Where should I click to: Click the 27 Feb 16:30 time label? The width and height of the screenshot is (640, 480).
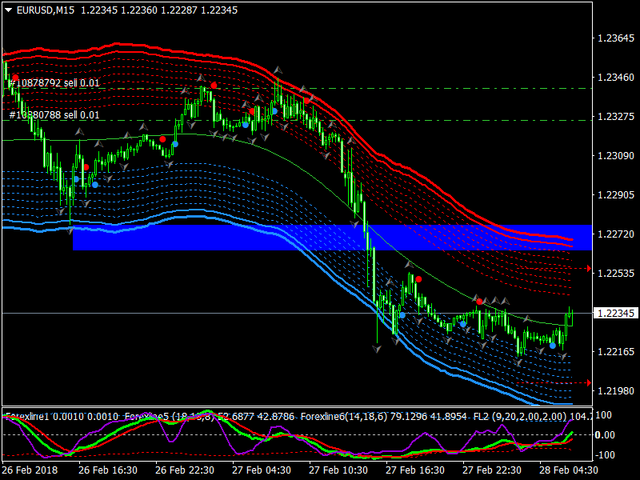coord(415,470)
